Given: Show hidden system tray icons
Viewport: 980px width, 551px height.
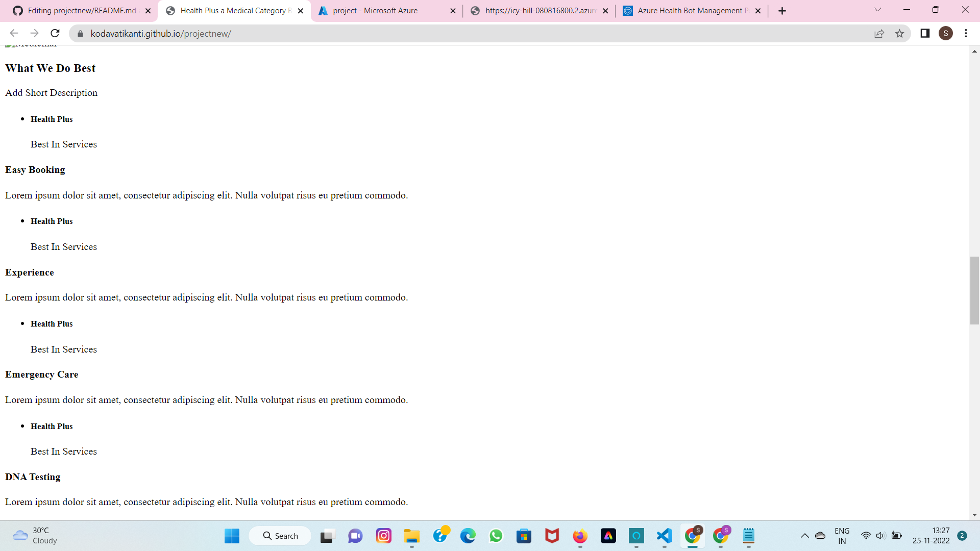Looking at the screenshot, I should (x=804, y=536).
